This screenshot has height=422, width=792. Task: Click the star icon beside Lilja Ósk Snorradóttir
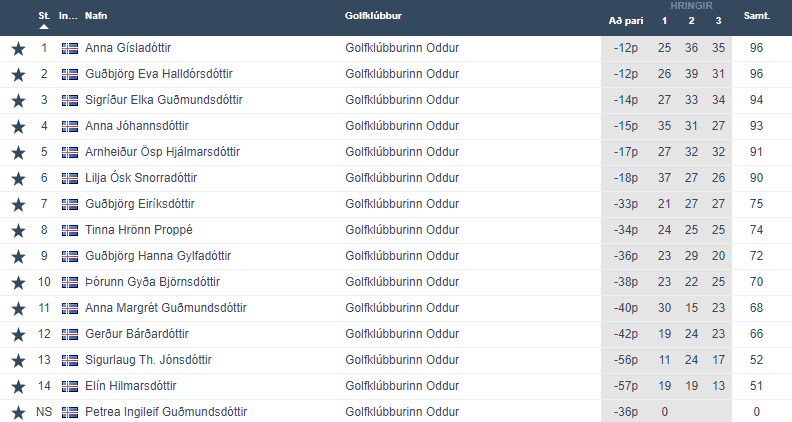(19, 178)
